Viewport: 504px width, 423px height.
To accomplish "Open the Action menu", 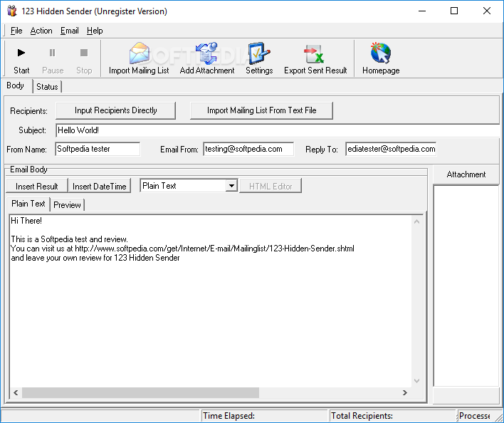I will click(41, 31).
